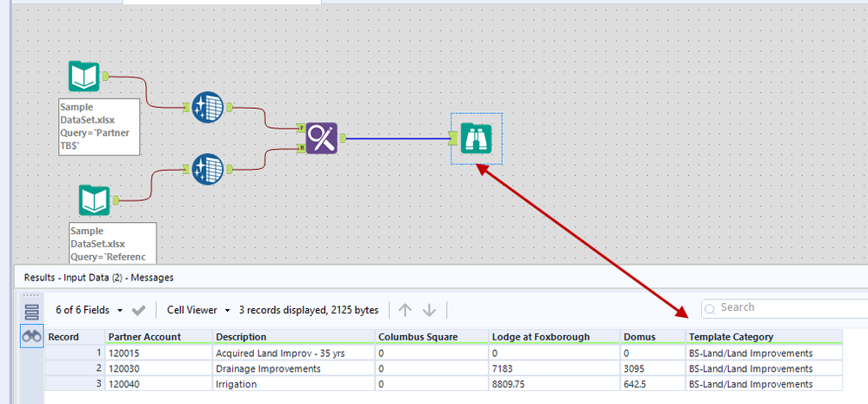Click Partner Account cell 120030
Image resolution: width=868 pixels, height=404 pixels.
point(158,368)
